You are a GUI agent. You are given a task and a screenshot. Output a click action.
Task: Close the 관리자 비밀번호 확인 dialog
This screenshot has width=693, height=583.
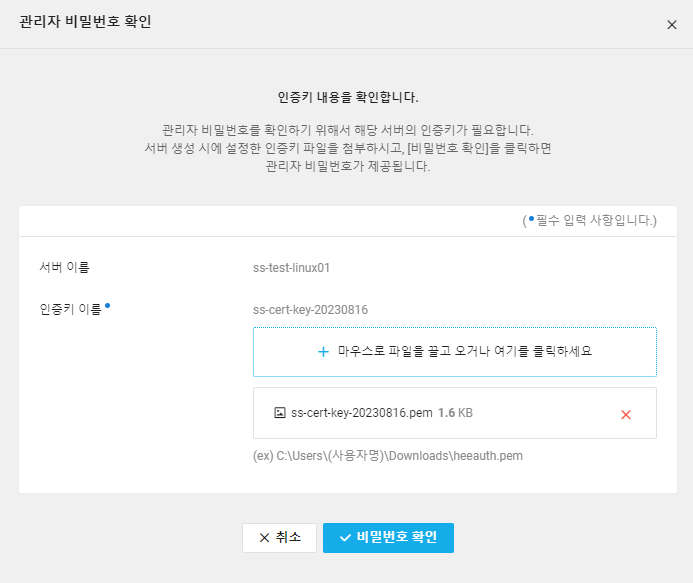pos(671,25)
